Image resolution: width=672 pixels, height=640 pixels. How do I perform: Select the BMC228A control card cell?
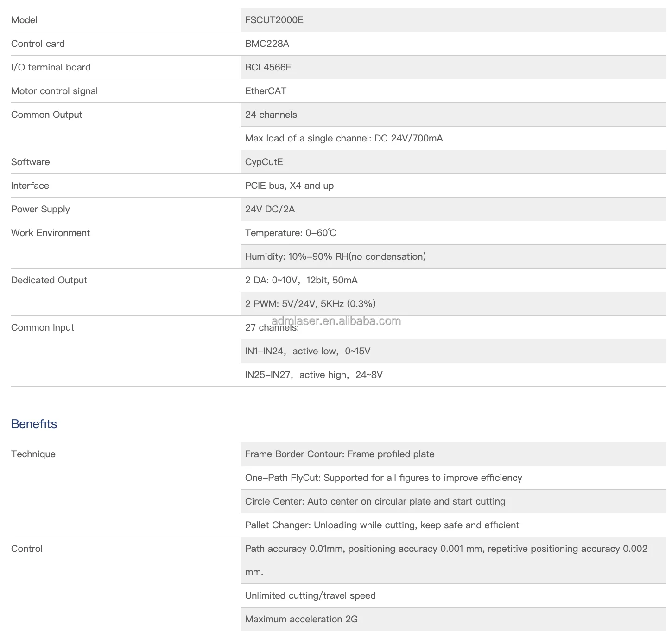[x=267, y=44]
